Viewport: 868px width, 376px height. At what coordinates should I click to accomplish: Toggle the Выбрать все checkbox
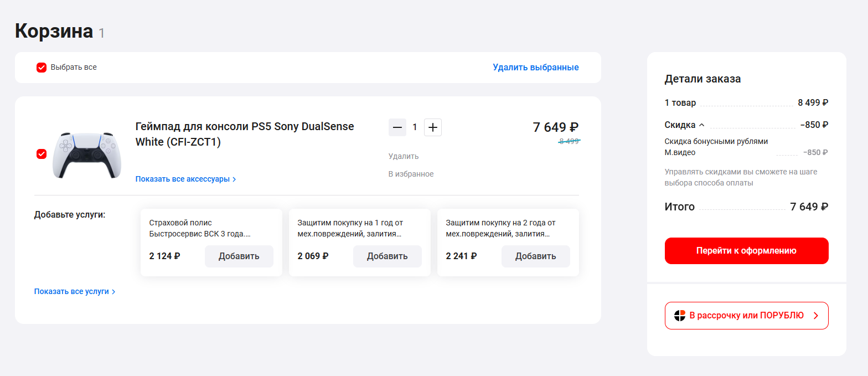42,68
